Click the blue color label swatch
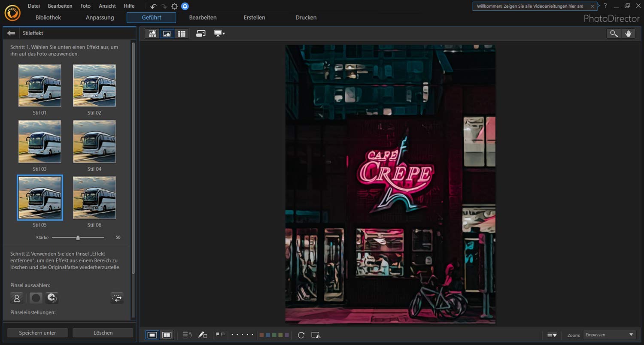The height and width of the screenshot is (345, 644). [268, 335]
